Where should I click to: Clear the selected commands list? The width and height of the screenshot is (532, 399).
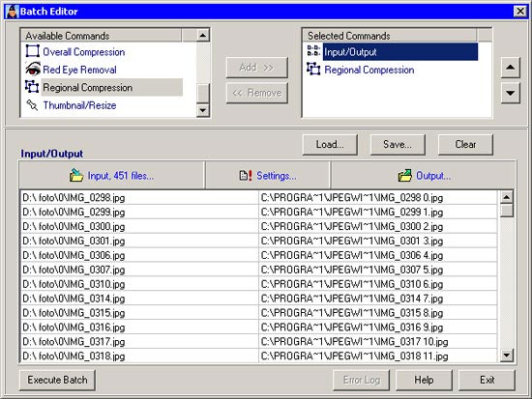click(x=465, y=144)
